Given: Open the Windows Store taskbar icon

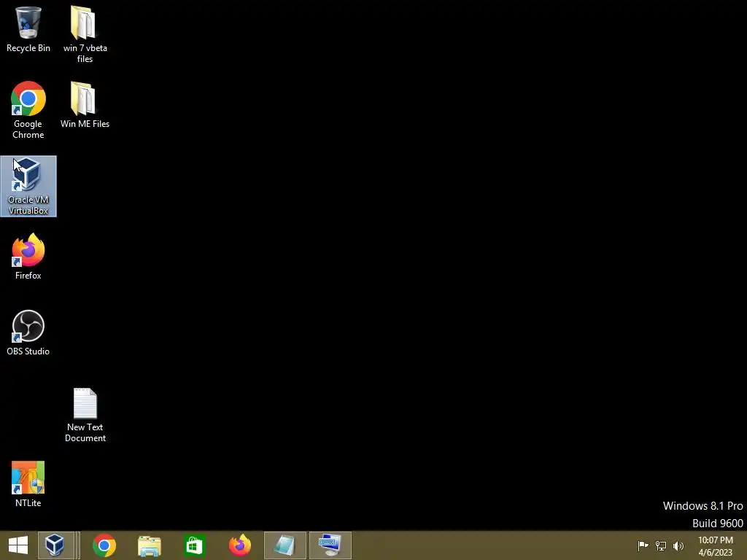Looking at the screenshot, I should click(194, 545).
